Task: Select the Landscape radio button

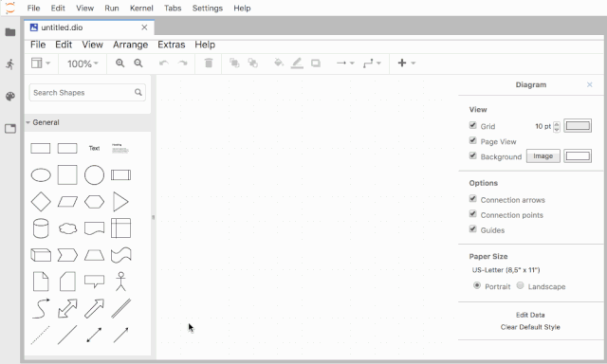Action: click(521, 285)
